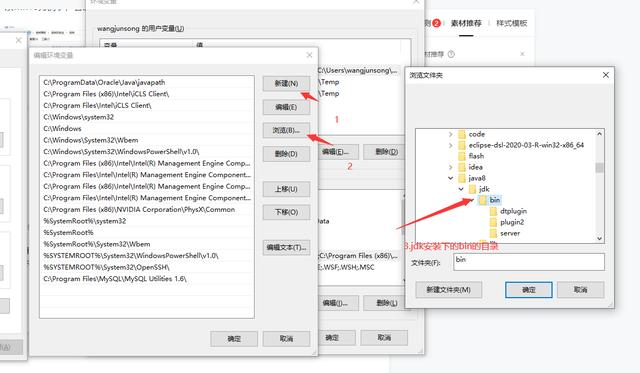Select the server folder
Screen dimensions: 640x373
pos(510,233)
